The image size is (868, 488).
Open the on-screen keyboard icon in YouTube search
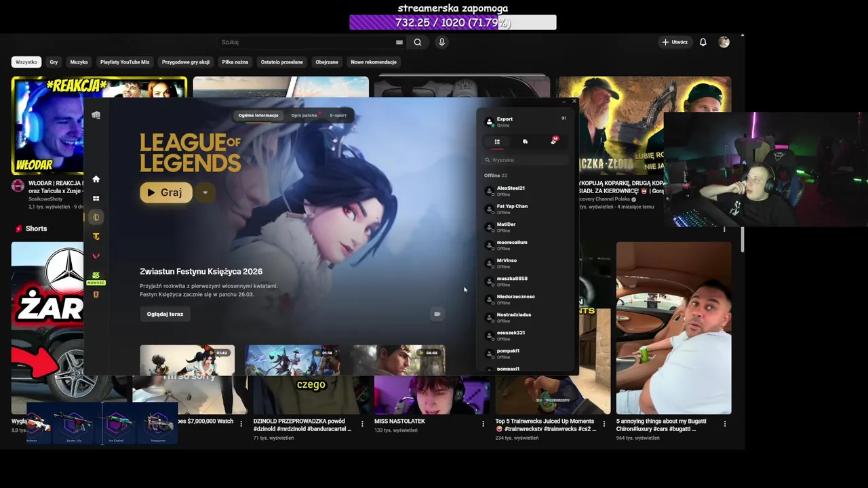[399, 42]
